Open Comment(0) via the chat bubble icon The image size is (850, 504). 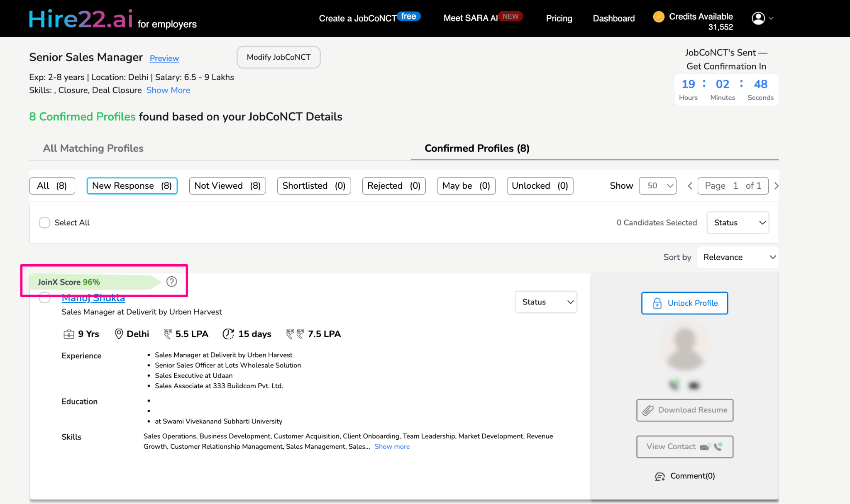pos(659,476)
